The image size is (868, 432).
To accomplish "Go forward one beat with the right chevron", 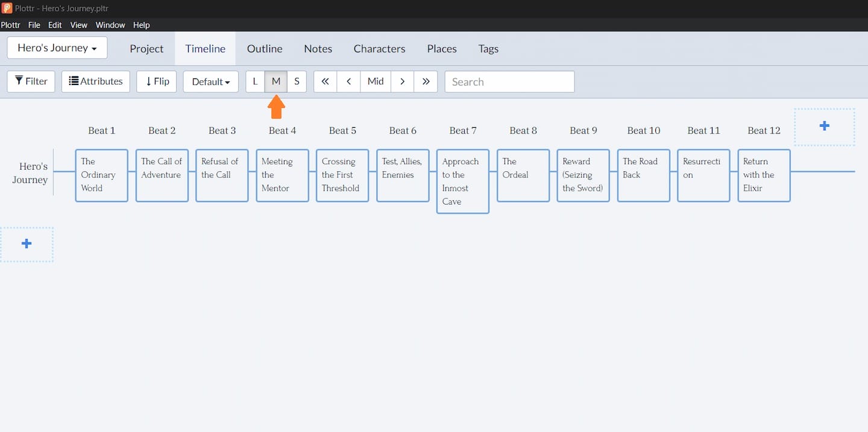I will pyautogui.click(x=402, y=81).
